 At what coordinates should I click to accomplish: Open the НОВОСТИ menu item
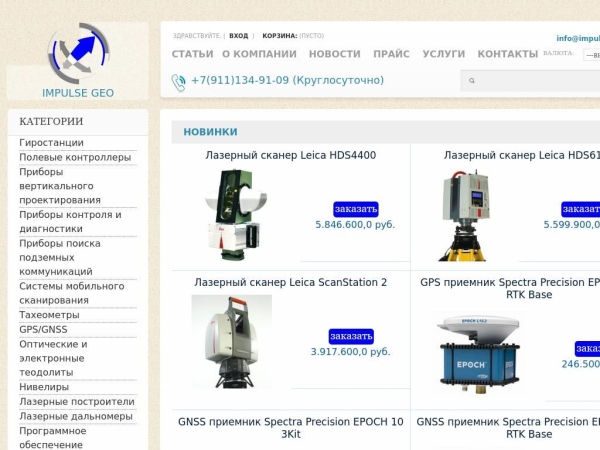coord(335,54)
